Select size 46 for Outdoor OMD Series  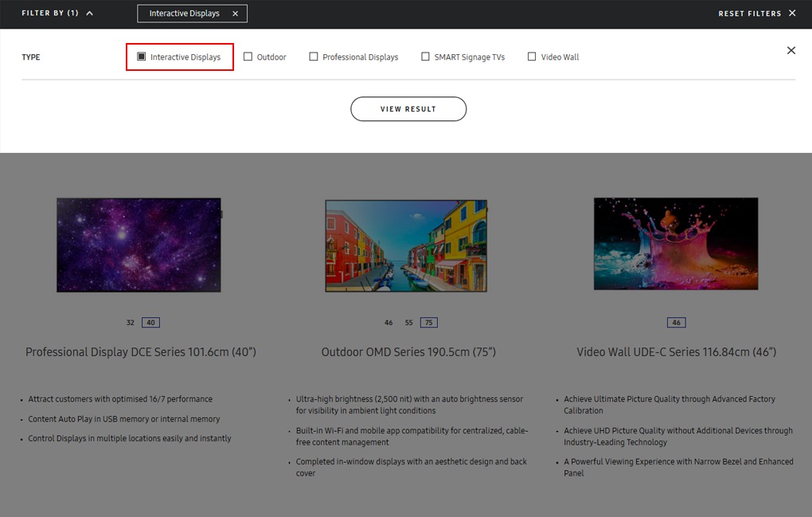tap(388, 322)
